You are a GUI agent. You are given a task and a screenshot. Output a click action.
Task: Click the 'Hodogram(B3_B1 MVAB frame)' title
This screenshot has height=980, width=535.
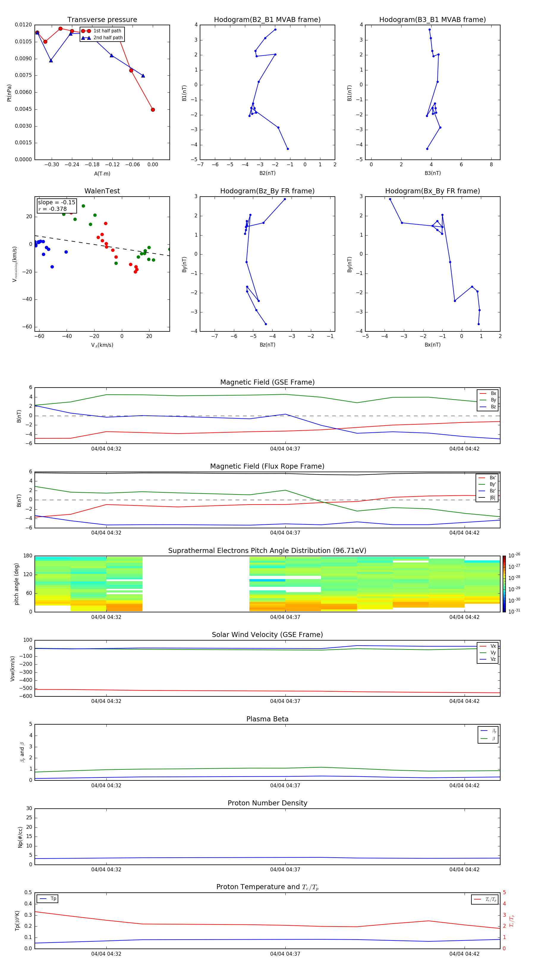tap(432, 19)
